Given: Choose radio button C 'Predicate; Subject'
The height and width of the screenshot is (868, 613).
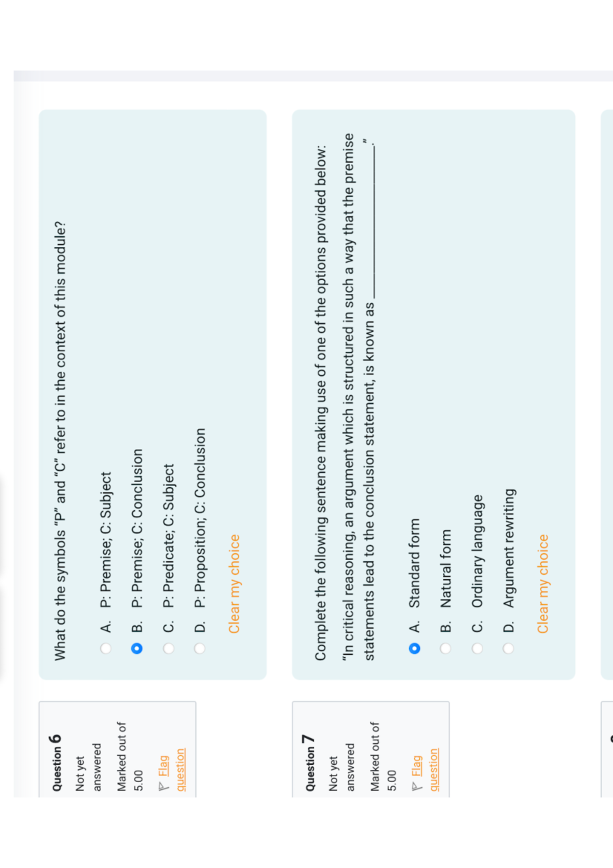Looking at the screenshot, I should pos(169,648).
